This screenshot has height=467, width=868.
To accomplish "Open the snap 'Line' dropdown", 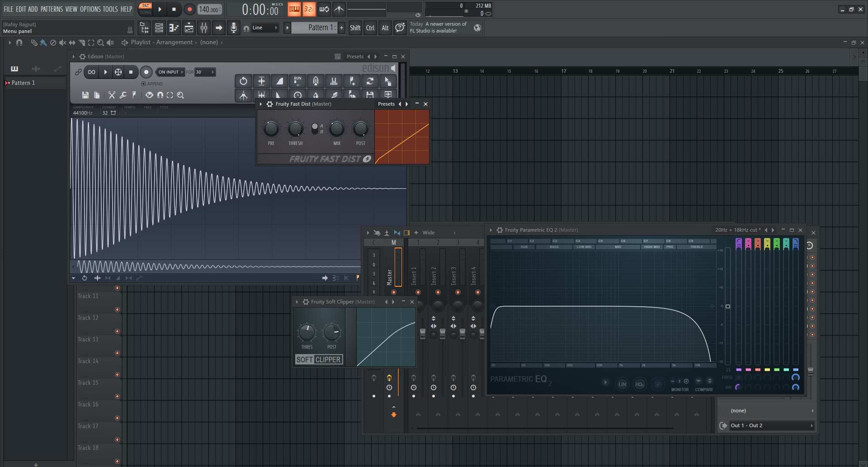I will 265,28.
